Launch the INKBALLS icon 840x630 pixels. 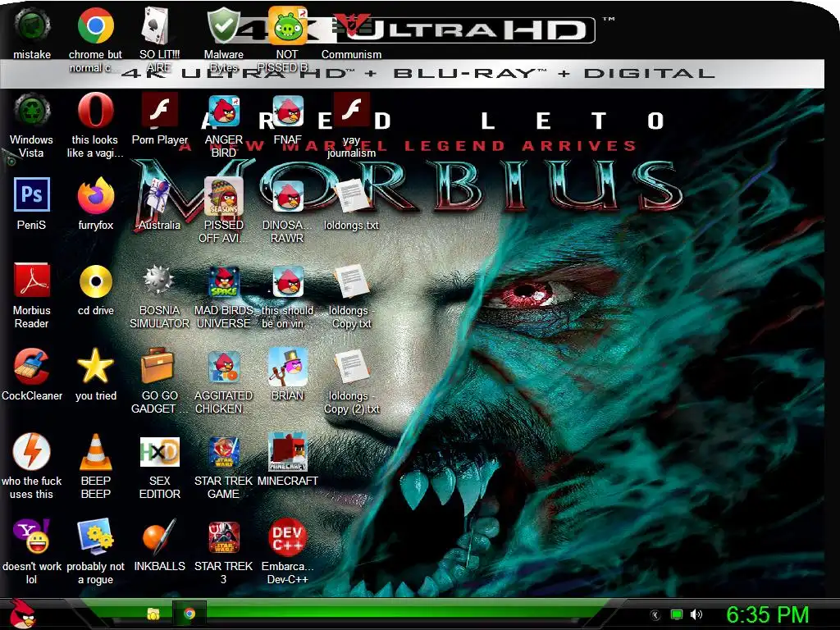tap(159, 536)
